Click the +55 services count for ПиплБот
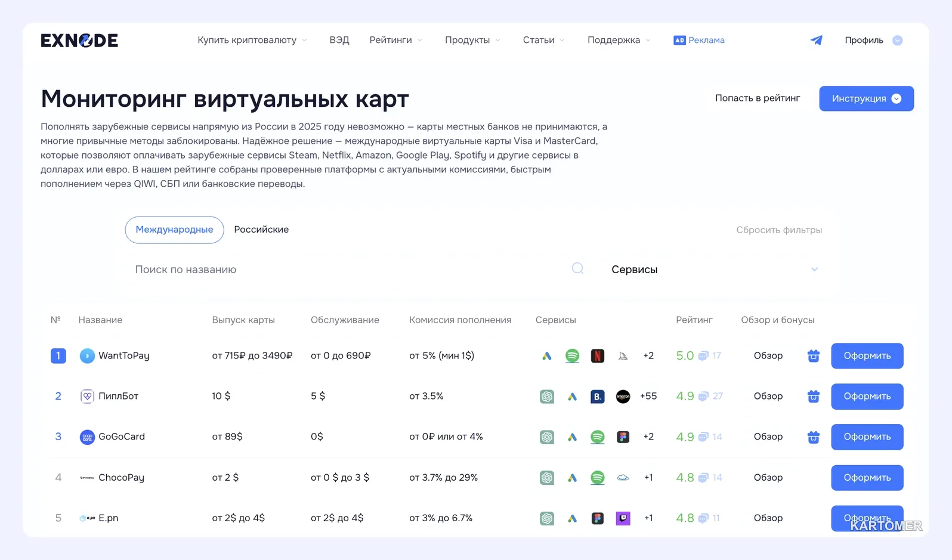 tap(648, 397)
